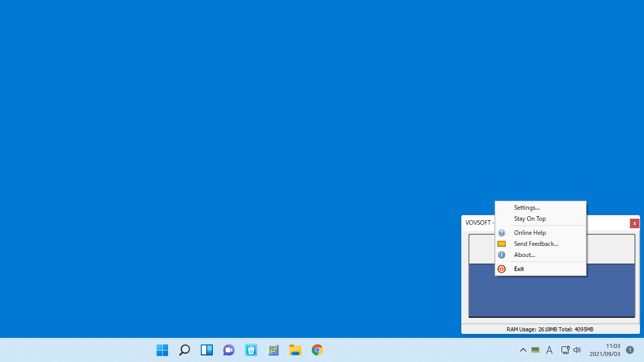Open the clock and date flyout

point(605,350)
